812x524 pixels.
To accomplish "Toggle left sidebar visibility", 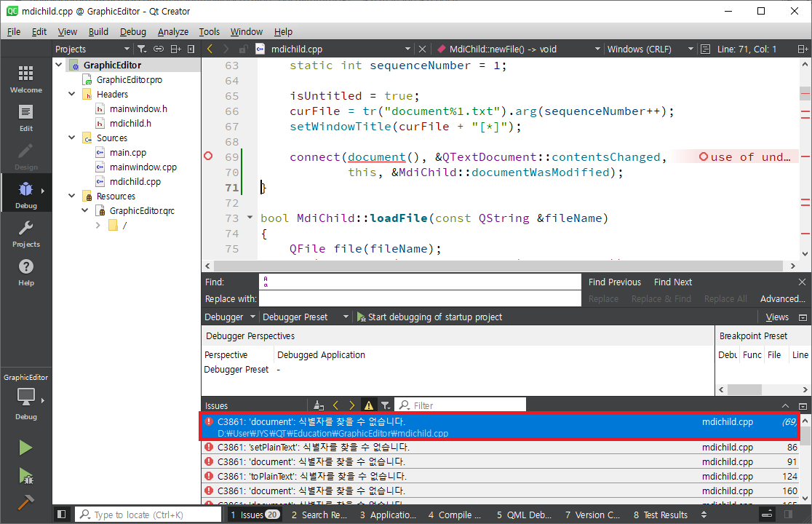I will (62, 514).
